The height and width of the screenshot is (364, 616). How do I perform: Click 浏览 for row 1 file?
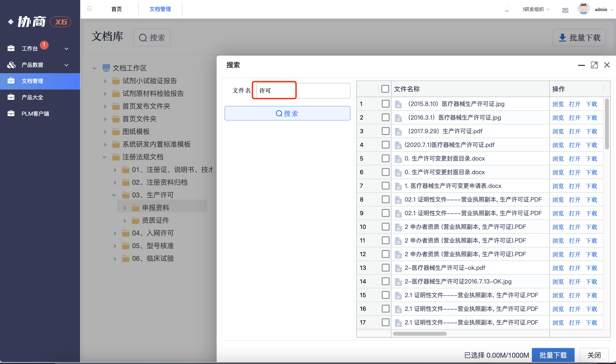coord(558,104)
